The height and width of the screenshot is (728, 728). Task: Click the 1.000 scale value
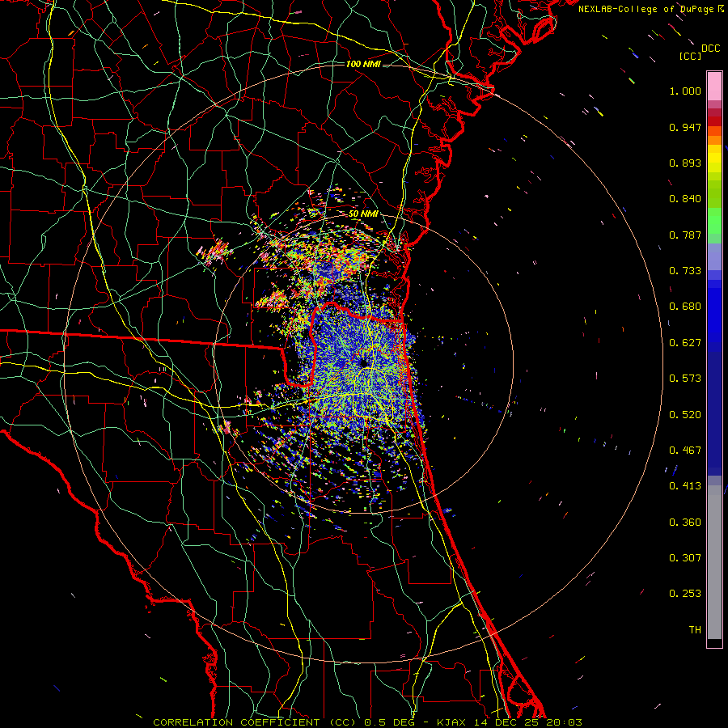685,91
